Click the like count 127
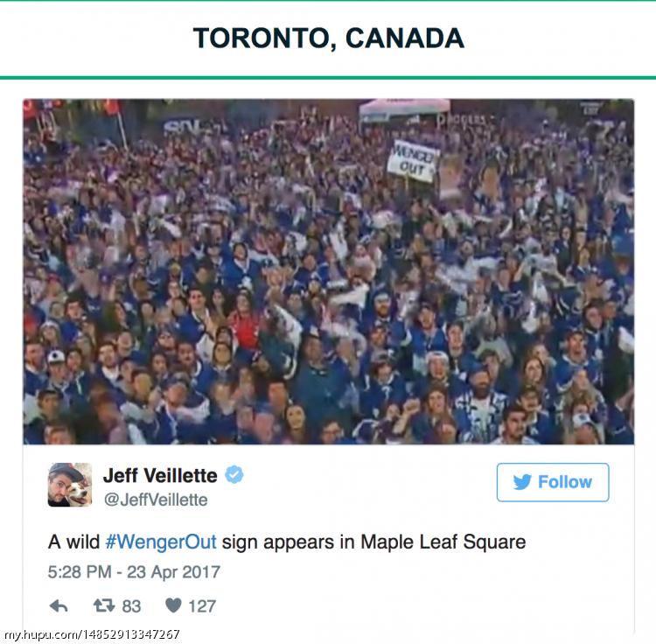The image size is (656, 644). pos(202,605)
